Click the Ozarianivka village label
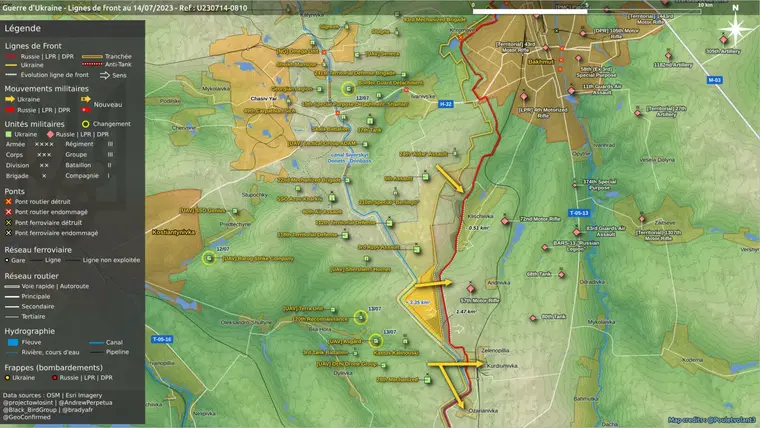Image resolution: width=760 pixels, height=428 pixels. [483, 411]
